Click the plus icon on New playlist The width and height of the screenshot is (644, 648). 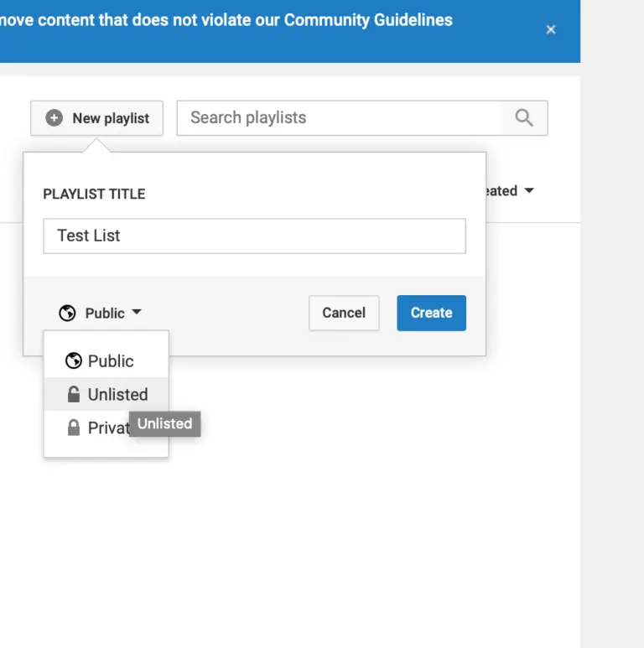[x=54, y=118]
